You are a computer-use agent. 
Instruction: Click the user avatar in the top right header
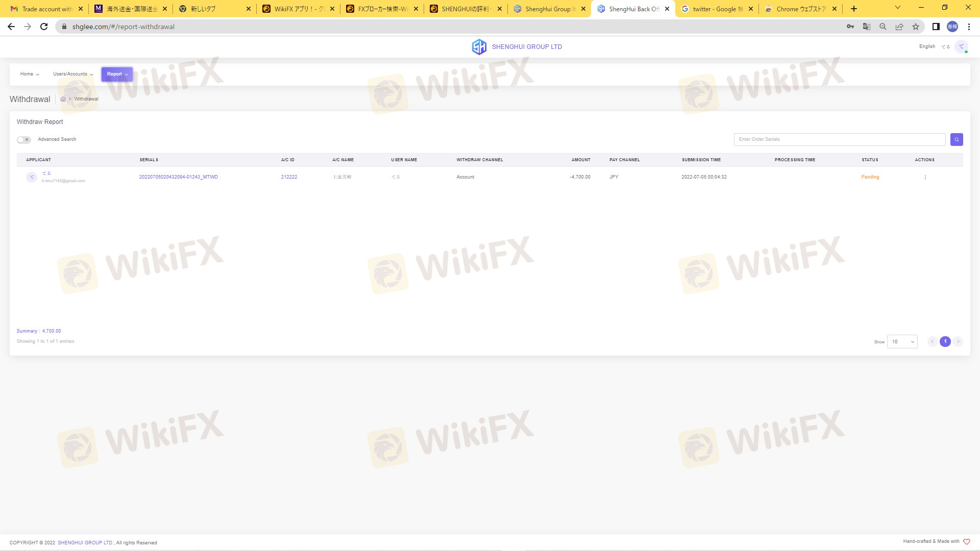(x=961, y=46)
